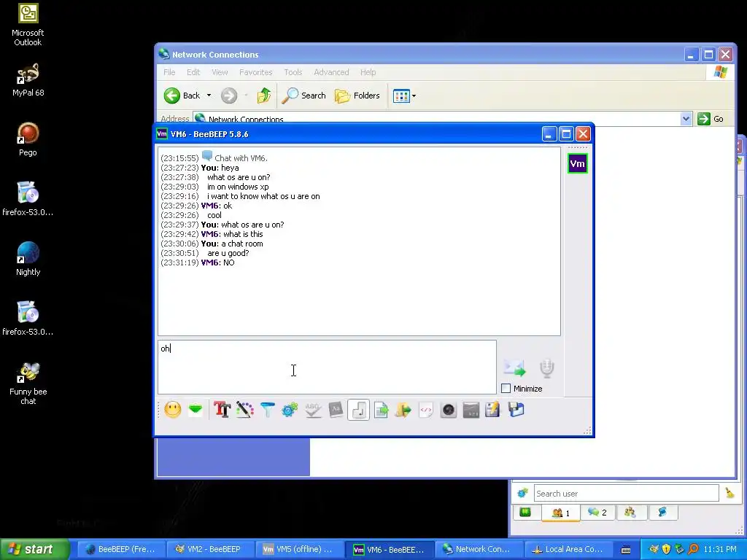
Task: Open the emoticons smiley picker
Action: click(x=173, y=410)
